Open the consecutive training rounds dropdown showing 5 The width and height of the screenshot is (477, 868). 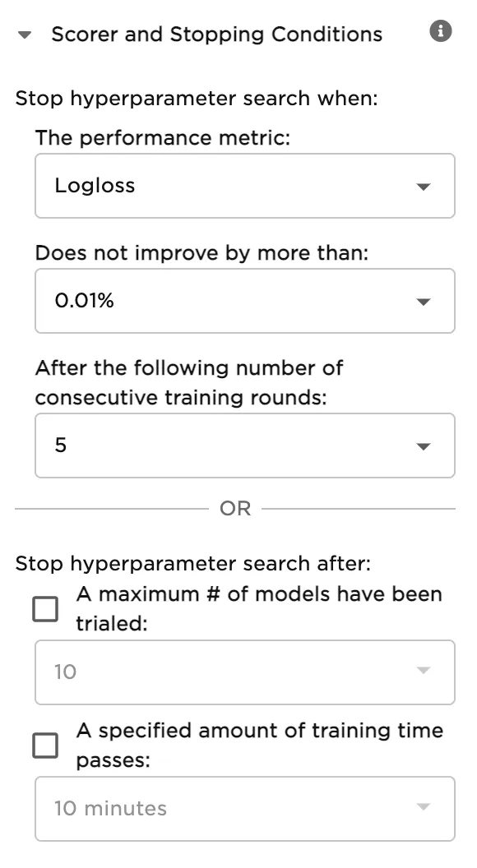[x=244, y=446]
